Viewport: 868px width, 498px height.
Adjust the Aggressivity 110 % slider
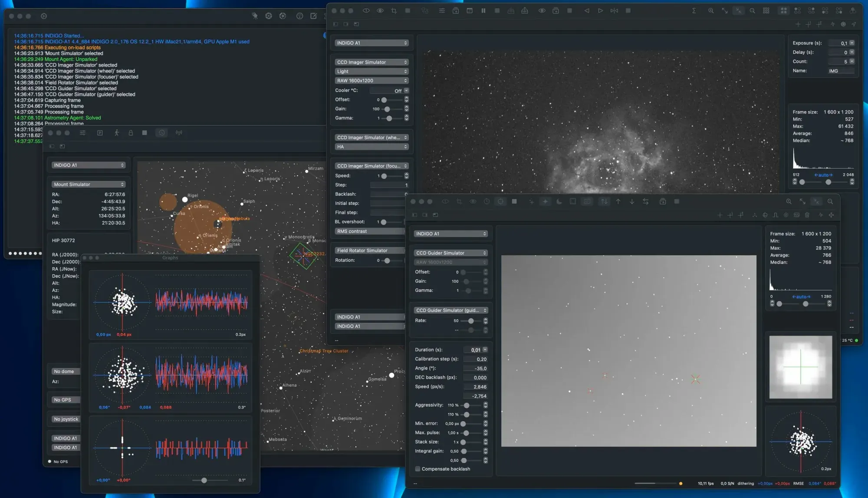[467, 405]
